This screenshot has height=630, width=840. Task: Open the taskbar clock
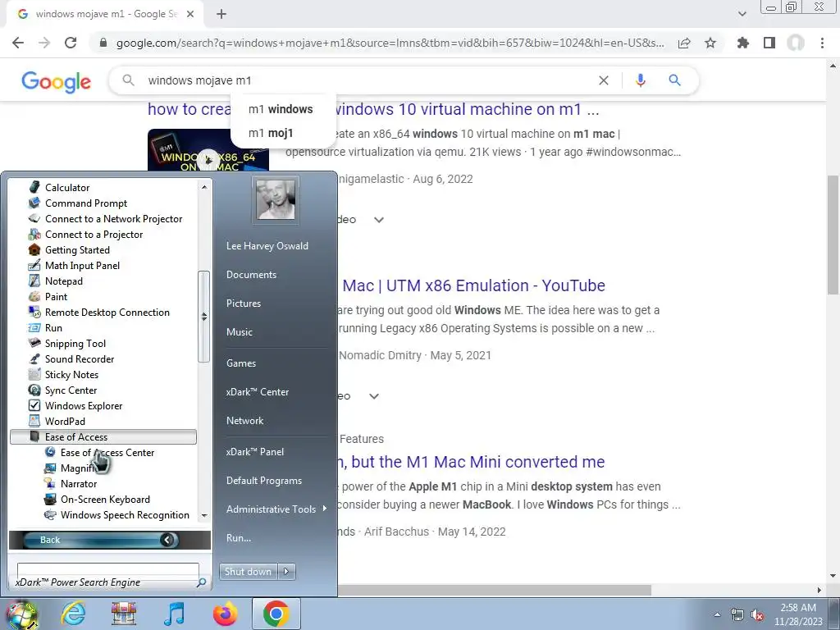tap(797, 614)
